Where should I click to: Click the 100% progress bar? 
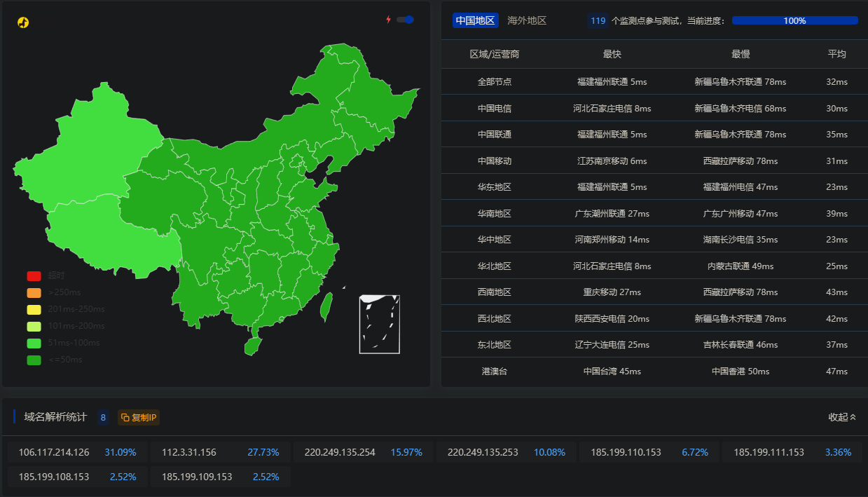click(x=795, y=20)
